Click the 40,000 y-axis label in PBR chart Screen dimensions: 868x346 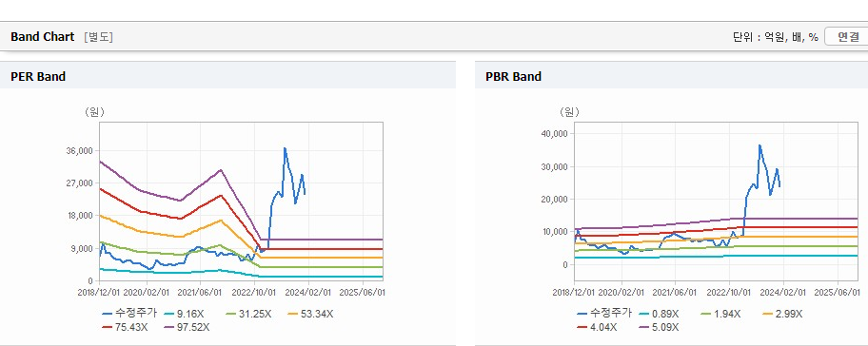click(554, 134)
